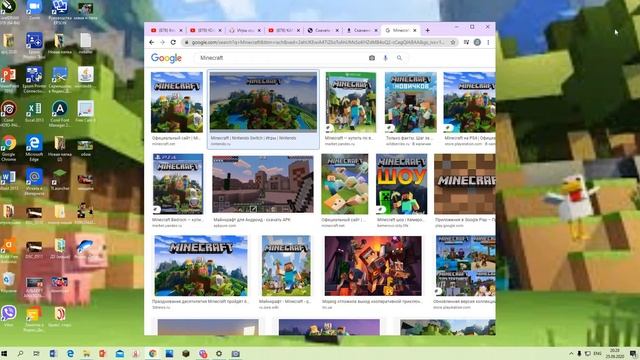This screenshot has width=640, height=360.
Task: Select the Viber desktop shortcut
Action: pyautogui.click(x=9, y=316)
